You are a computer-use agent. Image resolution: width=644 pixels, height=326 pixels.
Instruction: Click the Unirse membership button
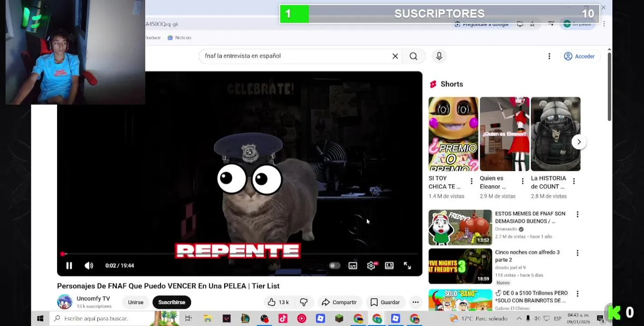click(x=135, y=302)
